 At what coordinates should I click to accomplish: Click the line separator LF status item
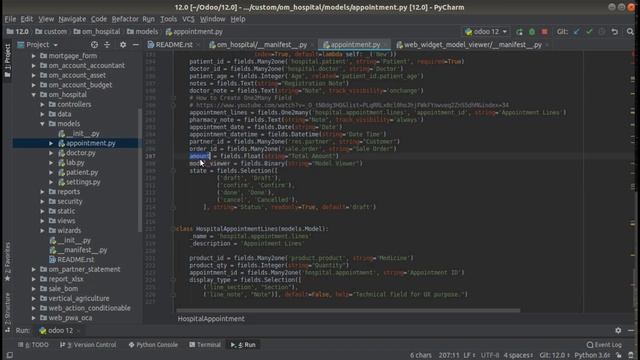tap(468, 356)
